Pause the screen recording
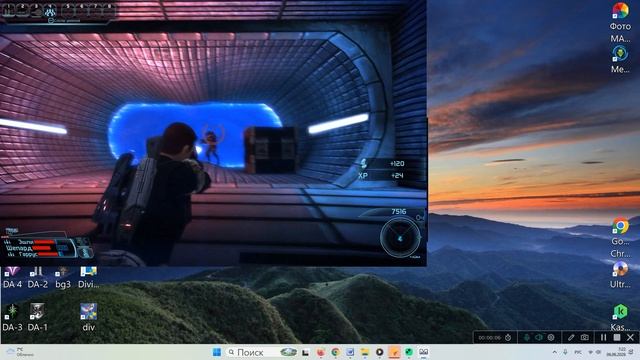 coord(603,338)
